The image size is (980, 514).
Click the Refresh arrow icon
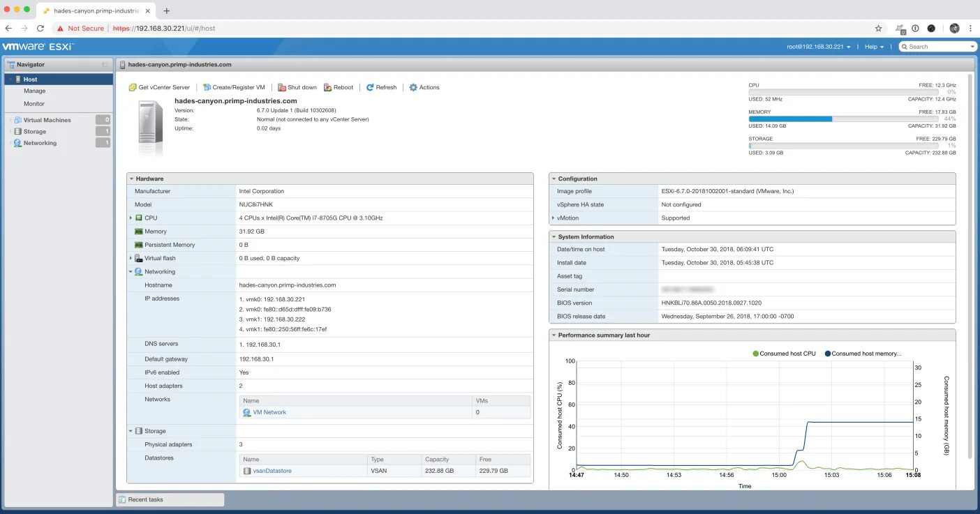pyautogui.click(x=370, y=87)
